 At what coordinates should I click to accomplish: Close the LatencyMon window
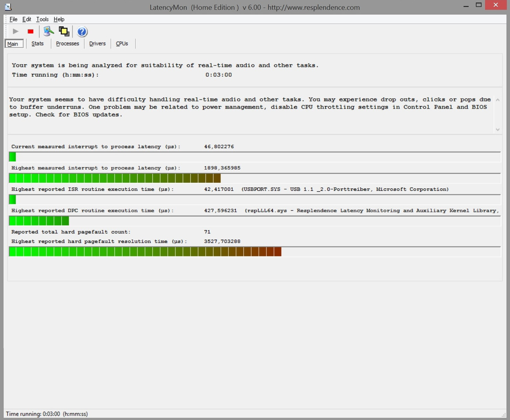[x=496, y=5]
